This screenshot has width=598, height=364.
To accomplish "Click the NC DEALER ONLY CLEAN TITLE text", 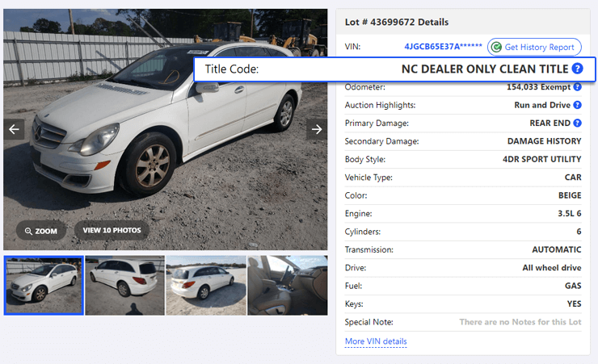I will (x=485, y=69).
